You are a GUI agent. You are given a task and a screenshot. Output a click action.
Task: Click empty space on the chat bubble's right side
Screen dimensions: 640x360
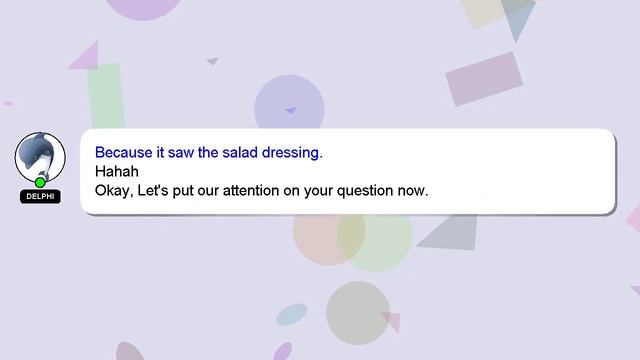(522, 171)
